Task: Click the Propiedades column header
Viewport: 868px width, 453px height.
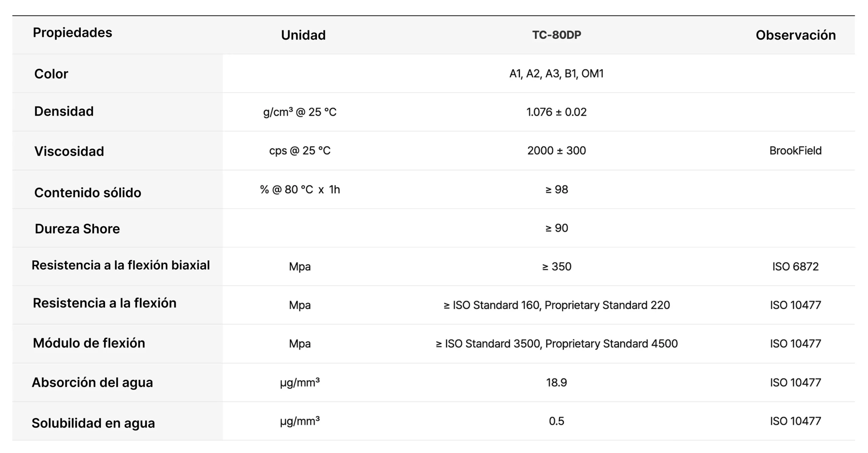Action: (x=72, y=33)
